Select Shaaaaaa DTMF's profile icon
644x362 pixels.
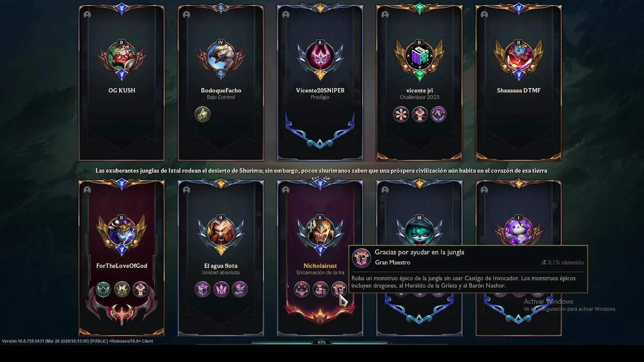coord(519,57)
